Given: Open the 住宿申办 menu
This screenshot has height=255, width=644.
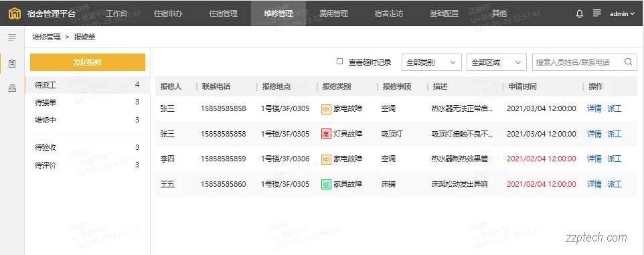Looking at the screenshot, I should 168,13.
